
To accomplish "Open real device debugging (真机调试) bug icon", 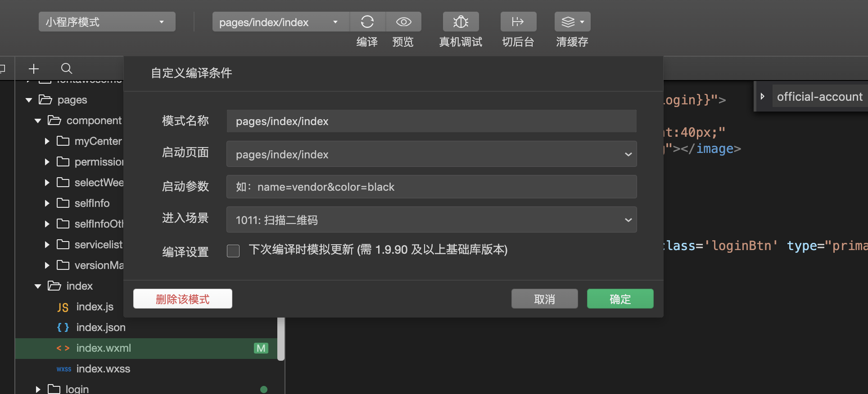I will pyautogui.click(x=461, y=22).
